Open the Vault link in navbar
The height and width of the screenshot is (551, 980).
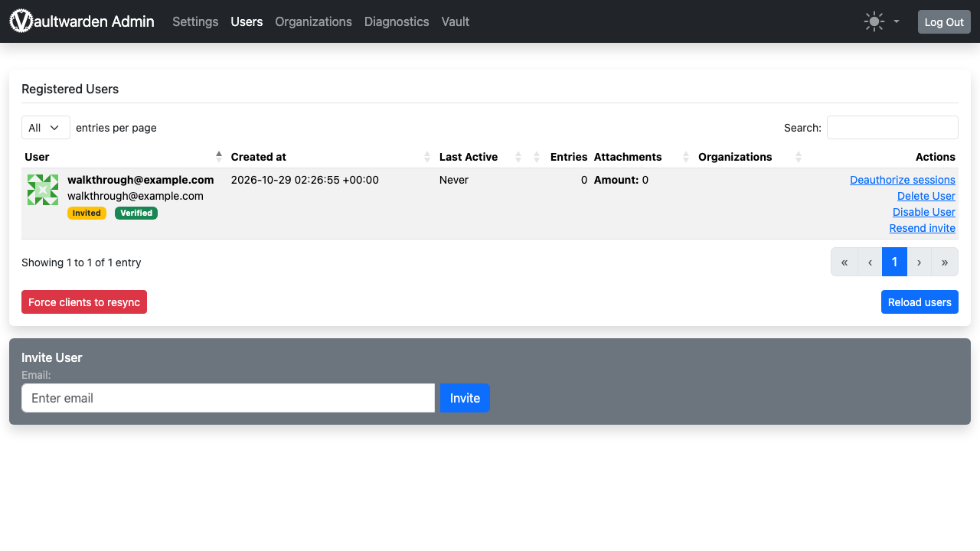point(456,21)
